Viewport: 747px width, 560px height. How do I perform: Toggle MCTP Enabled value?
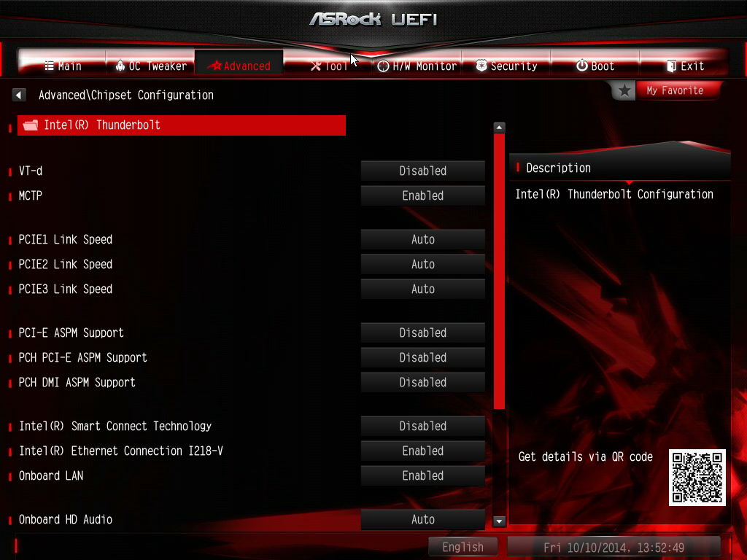[x=422, y=195]
